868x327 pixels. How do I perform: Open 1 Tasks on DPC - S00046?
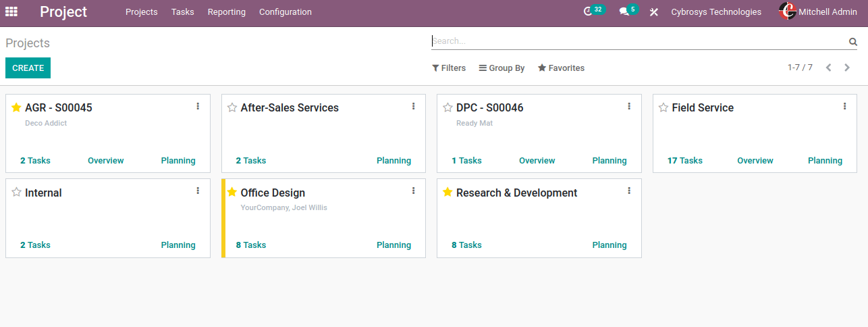pos(466,161)
